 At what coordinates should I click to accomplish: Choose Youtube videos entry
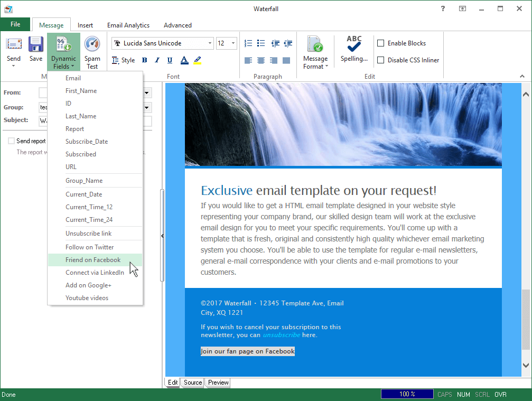point(95,298)
